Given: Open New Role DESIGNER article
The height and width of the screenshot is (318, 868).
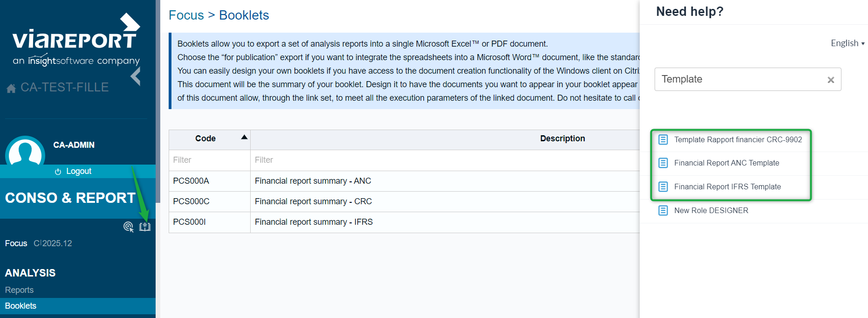Looking at the screenshot, I should pos(711,210).
